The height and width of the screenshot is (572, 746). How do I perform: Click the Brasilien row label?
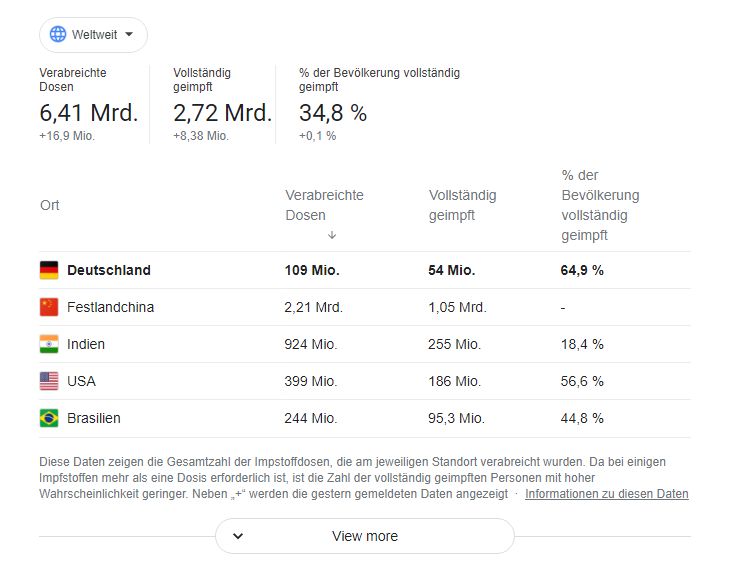(x=94, y=418)
